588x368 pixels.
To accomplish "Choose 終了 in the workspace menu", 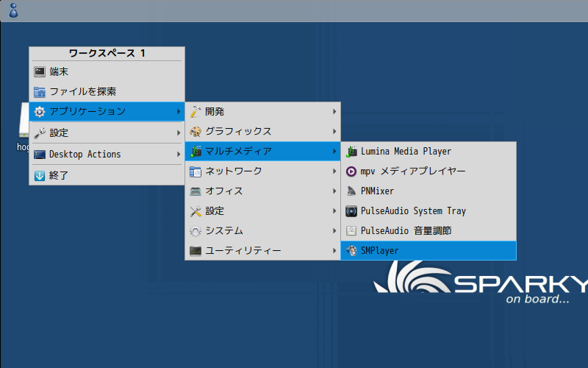I will coord(107,175).
